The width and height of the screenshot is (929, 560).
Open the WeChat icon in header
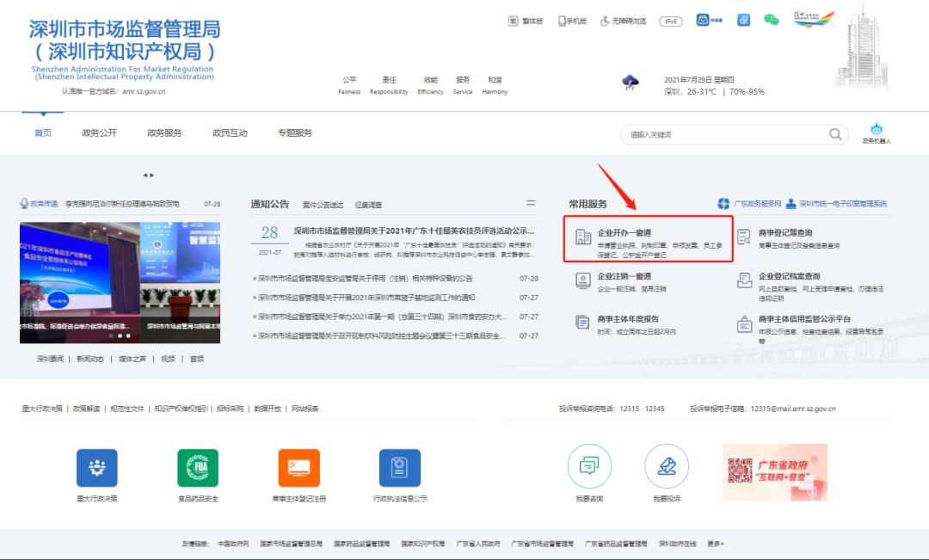771,20
